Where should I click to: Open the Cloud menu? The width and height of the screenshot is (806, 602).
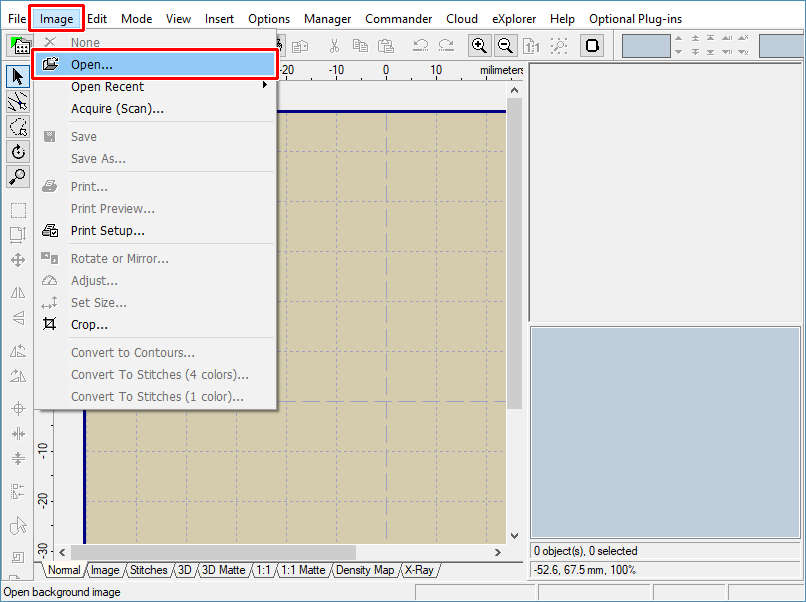462,19
